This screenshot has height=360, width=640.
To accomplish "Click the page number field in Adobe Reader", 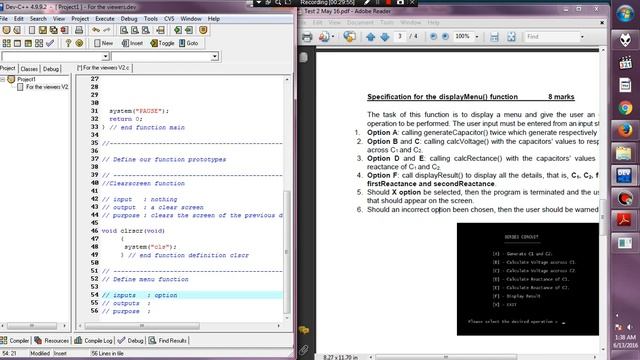I will (401, 37).
